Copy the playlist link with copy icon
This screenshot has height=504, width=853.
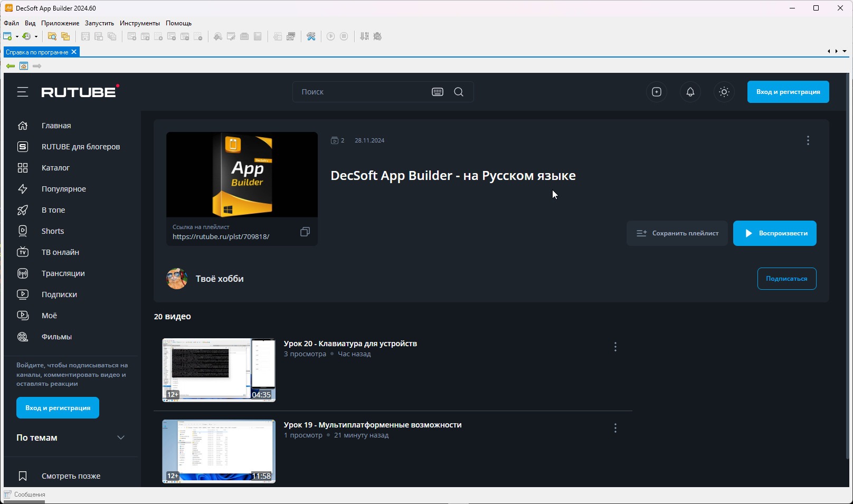[305, 232]
